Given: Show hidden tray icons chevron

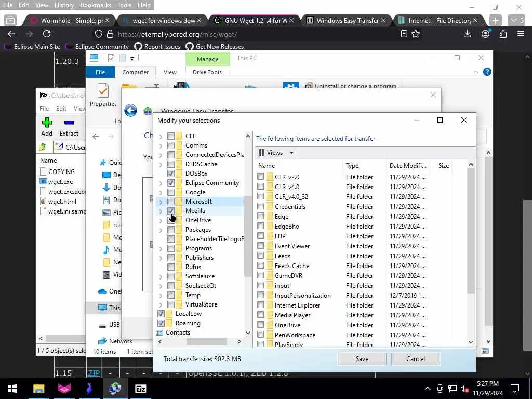Looking at the screenshot, I should [x=428, y=389].
